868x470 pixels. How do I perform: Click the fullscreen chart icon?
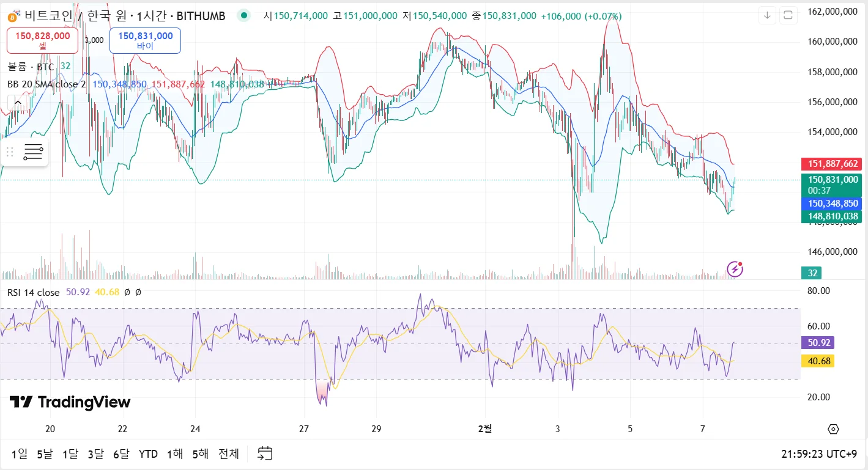[788, 15]
